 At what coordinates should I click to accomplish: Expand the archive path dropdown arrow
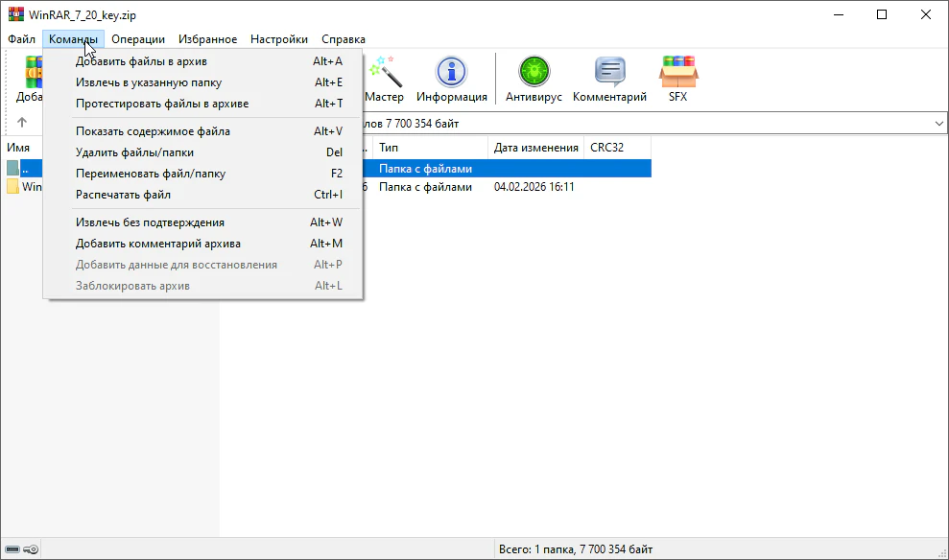[937, 124]
